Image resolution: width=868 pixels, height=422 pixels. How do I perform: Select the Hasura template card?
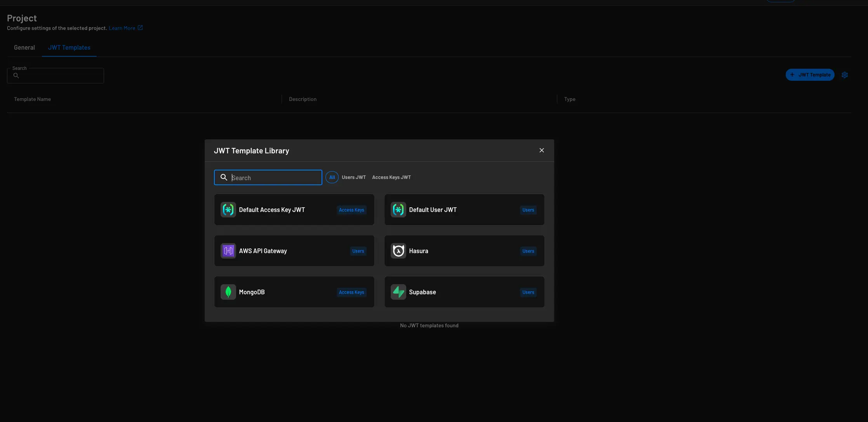tap(464, 251)
